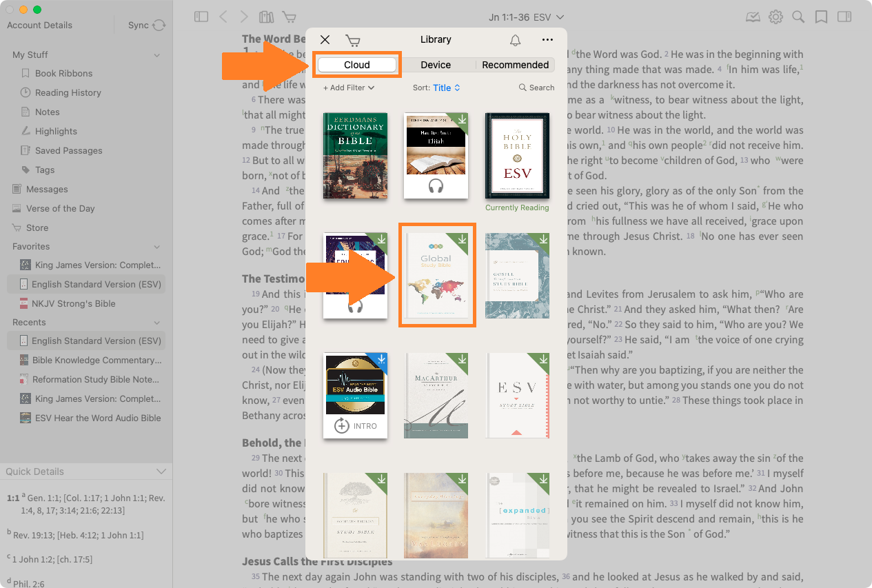This screenshot has height=588, width=872.
Task: Select the Cloud segment
Action: [357, 65]
